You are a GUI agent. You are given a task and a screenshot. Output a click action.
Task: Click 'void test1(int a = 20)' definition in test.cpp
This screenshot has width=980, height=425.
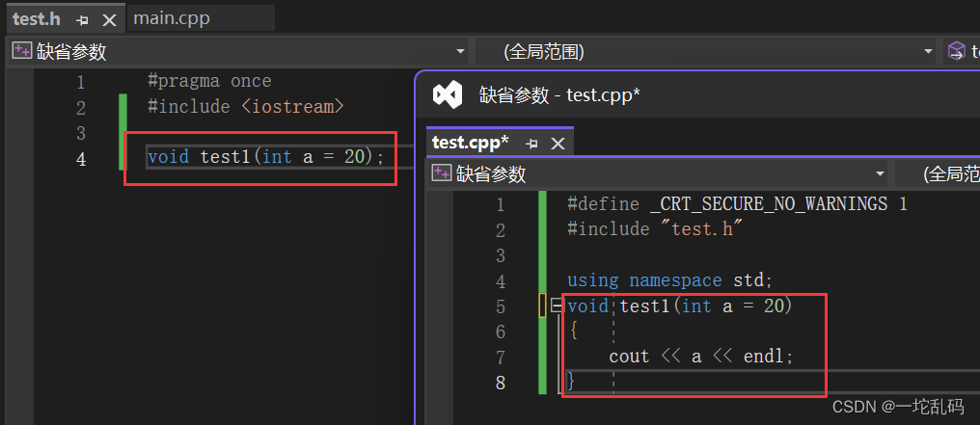679,305
